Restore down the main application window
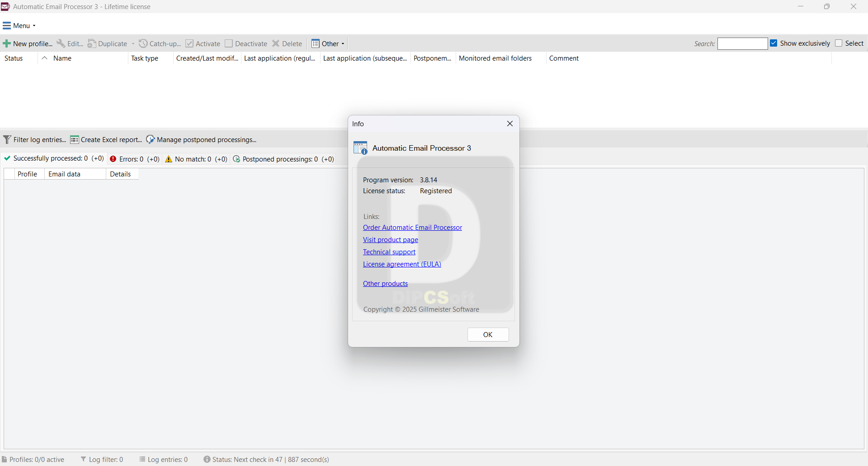The height and width of the screenshot is (466, 868). click(827, 6)
